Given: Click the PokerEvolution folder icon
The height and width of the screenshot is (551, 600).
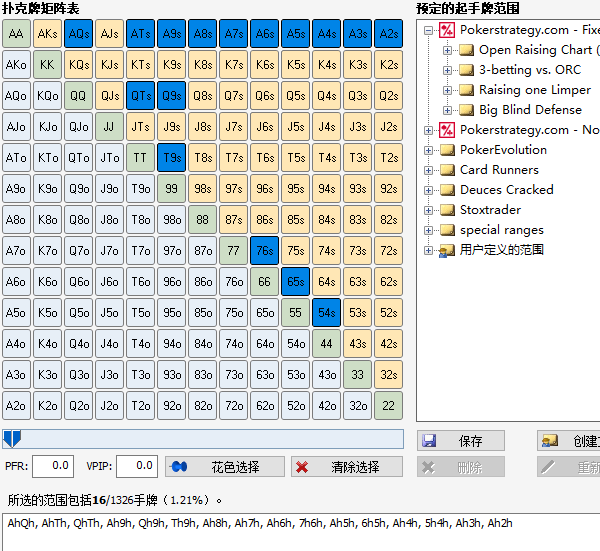Looking at the screenshot, I should [x=447, y=150].
